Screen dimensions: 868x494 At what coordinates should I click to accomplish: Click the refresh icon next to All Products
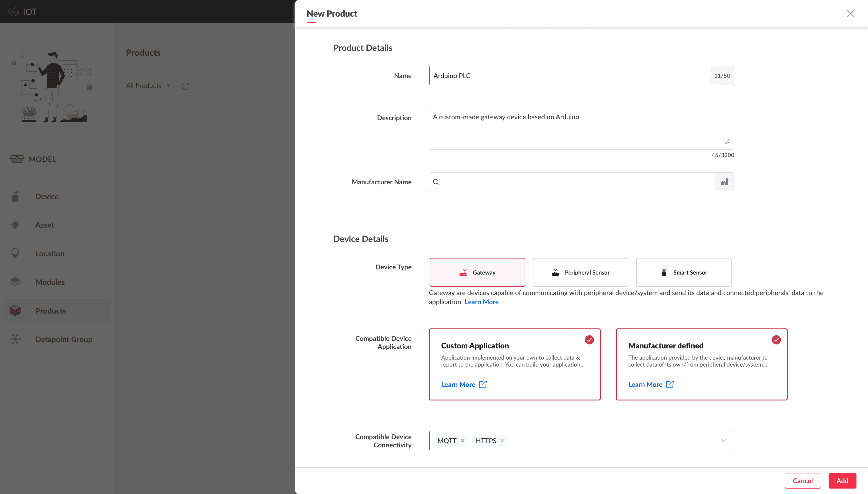[x=185, y=86]
